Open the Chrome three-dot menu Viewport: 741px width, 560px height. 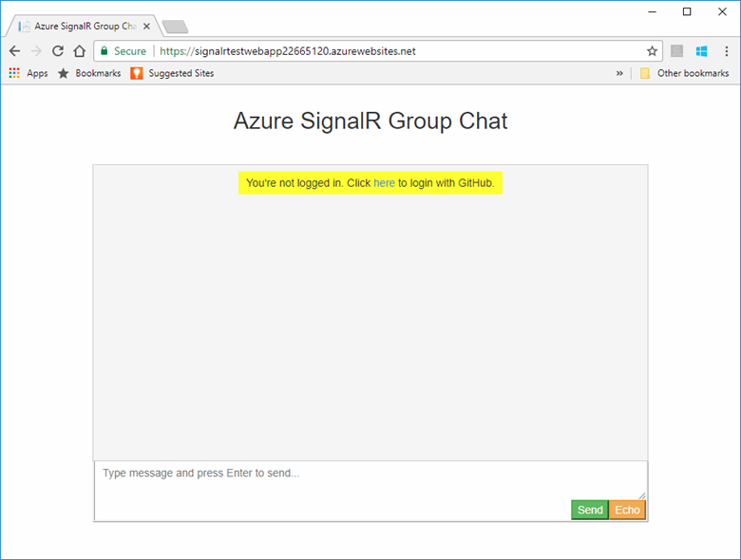[x=726, y=51]
